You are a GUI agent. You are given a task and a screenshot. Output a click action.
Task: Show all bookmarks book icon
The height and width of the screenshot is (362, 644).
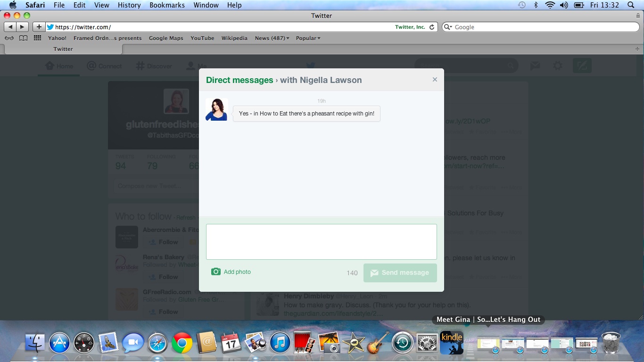[x=23, y=38]
